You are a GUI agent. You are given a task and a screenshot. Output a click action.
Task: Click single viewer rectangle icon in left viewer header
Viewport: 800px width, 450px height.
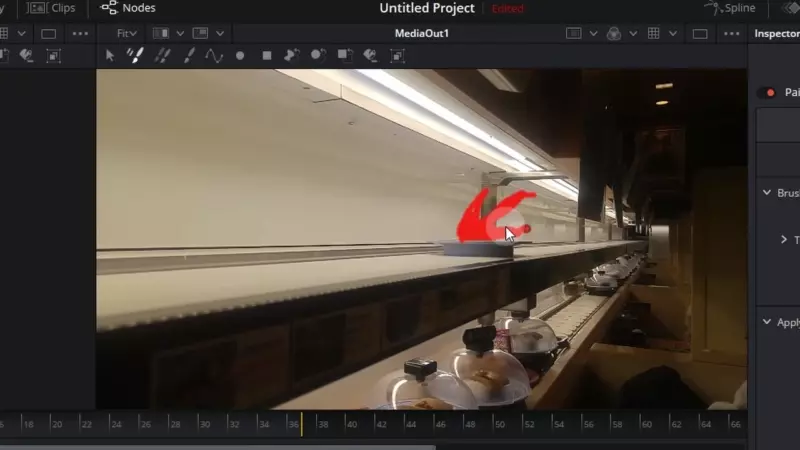pyautogui.click(x=48, y=34)
